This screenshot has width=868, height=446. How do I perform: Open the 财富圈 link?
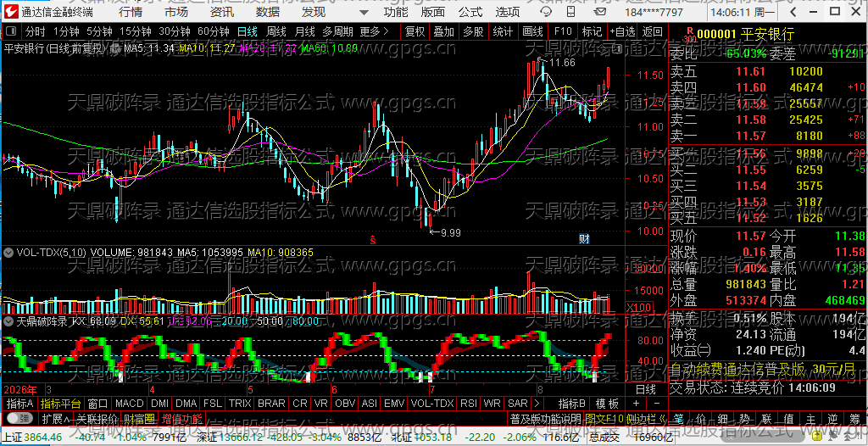[140, 418]
